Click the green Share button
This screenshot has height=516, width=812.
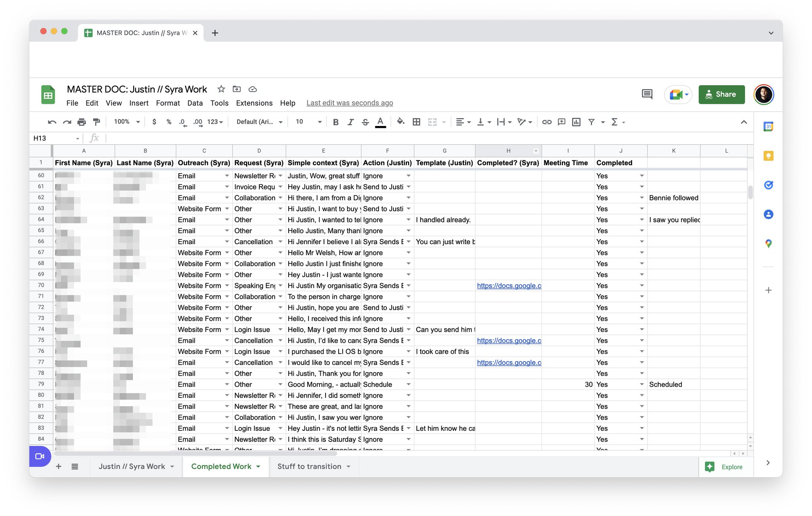(721, 94)
